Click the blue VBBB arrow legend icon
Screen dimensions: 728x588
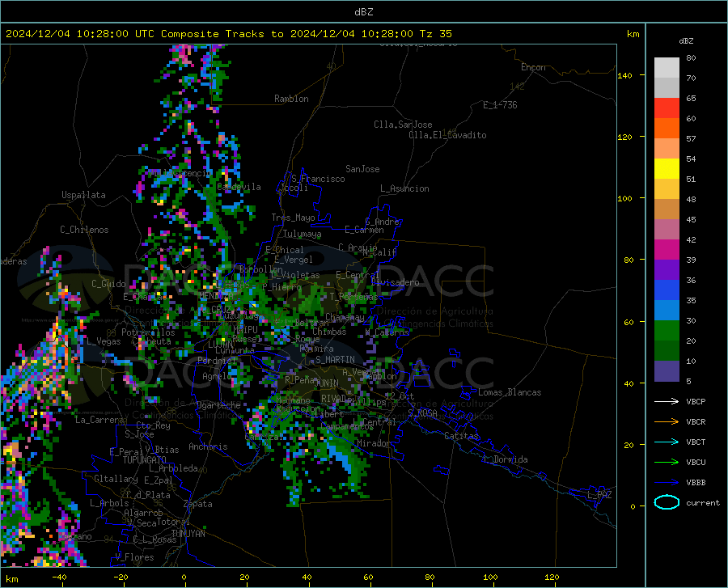click(667, 483)
